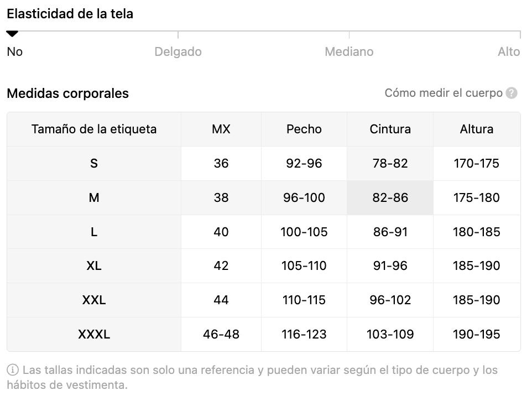
Task: Click the 100-105 chest measurement cell
Action: click(304, 232)
